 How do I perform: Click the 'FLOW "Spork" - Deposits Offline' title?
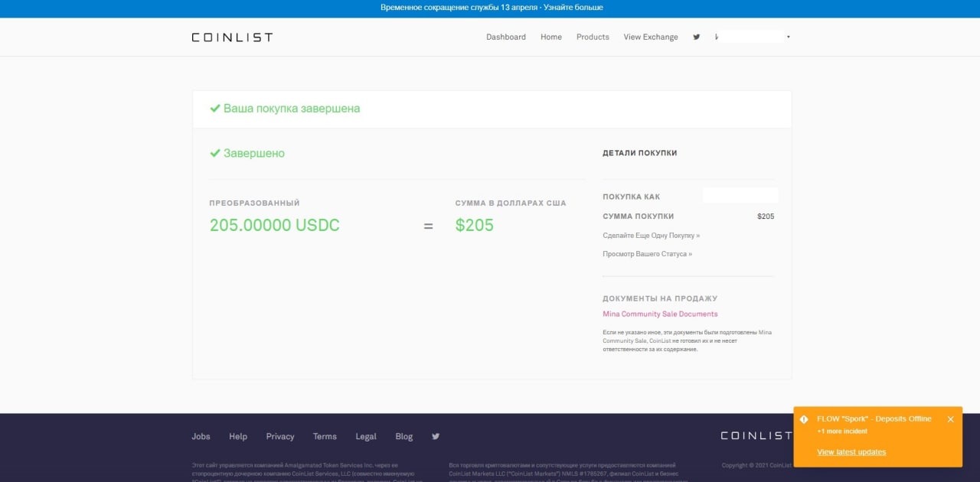(874, 419)
